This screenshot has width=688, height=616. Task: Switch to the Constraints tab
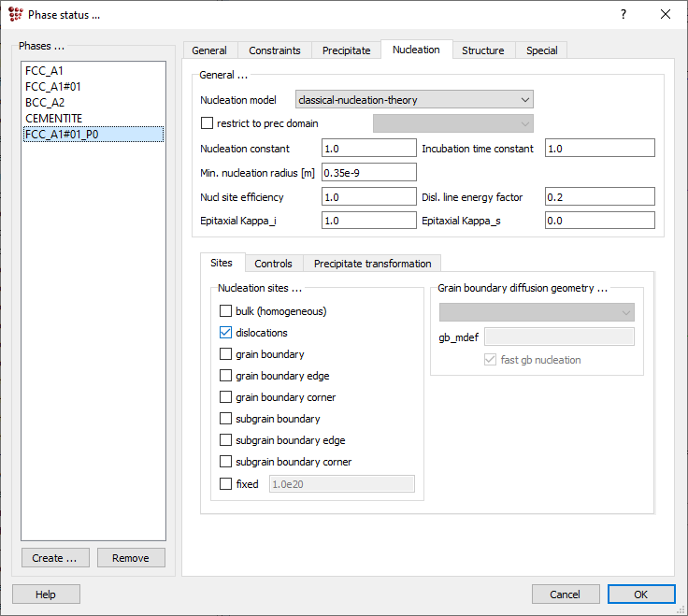(x=275, y=50)
